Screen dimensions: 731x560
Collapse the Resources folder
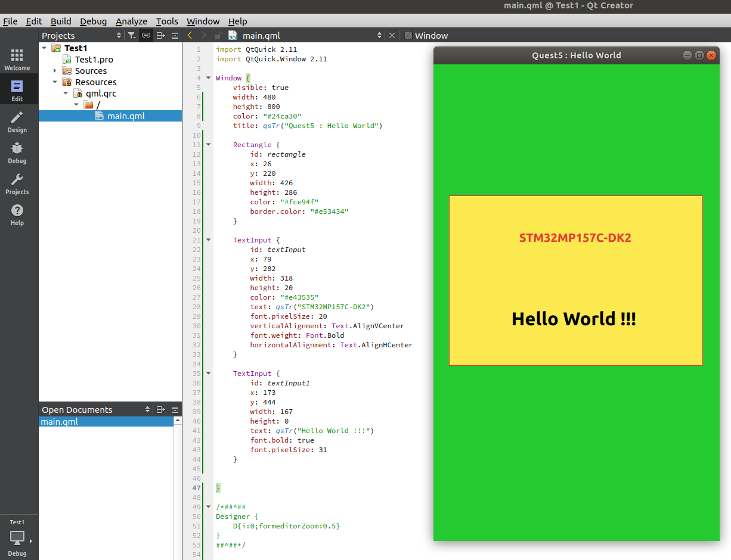[x=55, y=82]
